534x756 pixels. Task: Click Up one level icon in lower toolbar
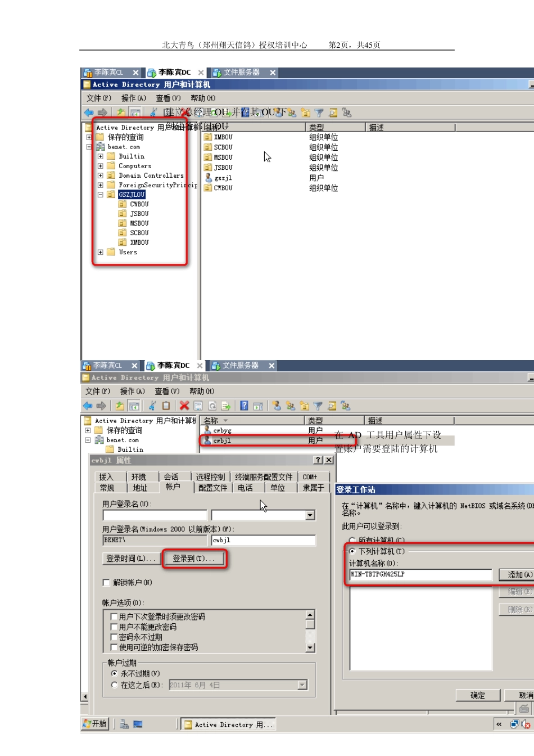120,406
